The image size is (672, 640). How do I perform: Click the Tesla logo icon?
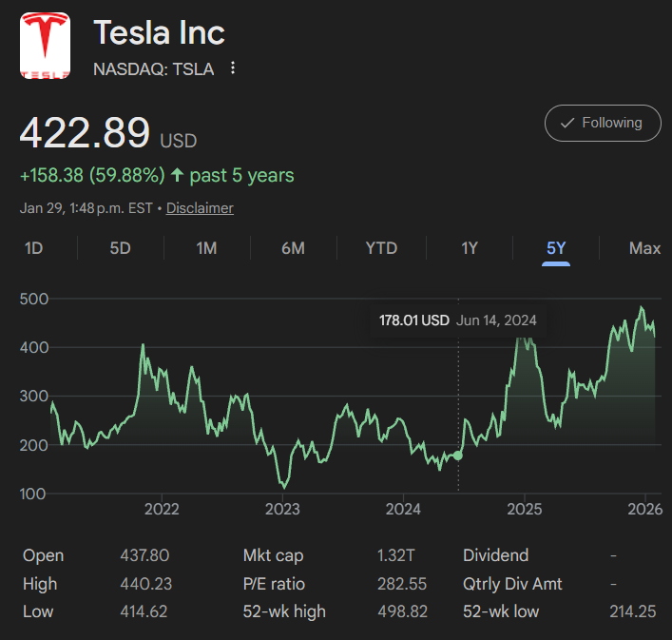[45, 46]
